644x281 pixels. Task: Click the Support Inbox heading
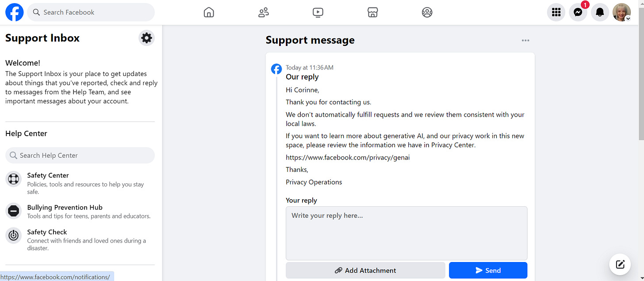42,38
